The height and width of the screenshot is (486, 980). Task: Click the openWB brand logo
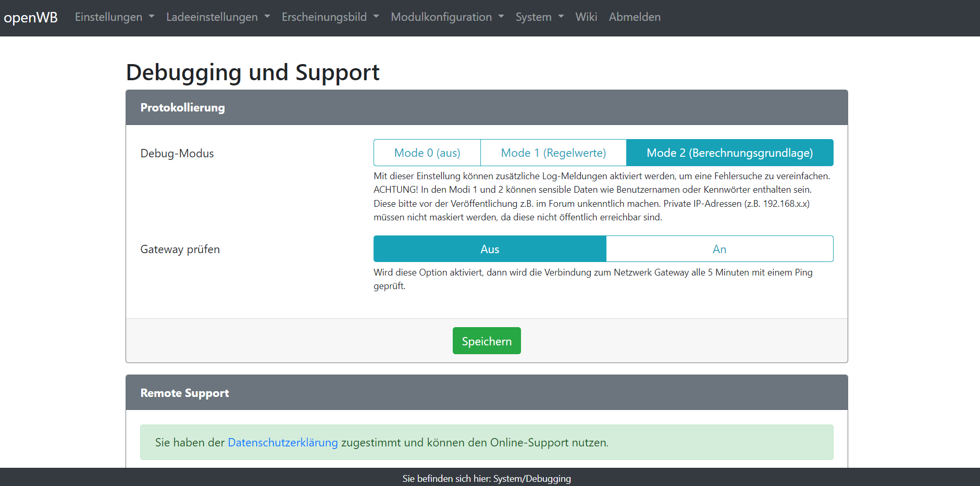click(31, 18)
